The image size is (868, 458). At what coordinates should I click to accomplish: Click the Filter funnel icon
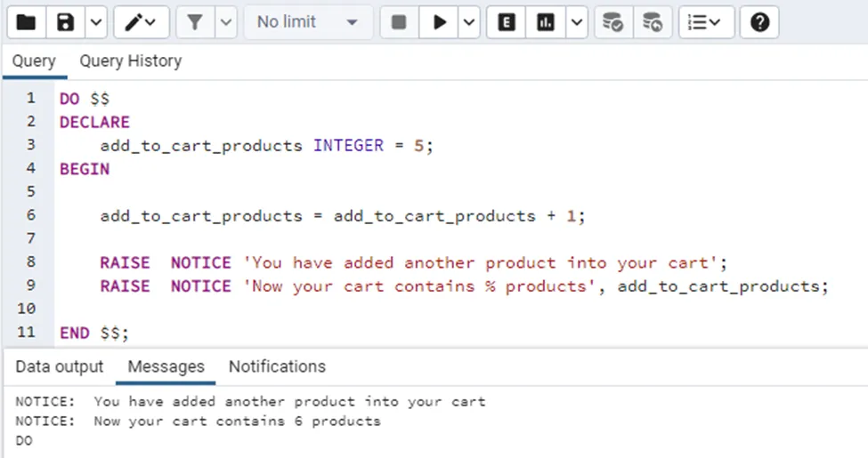(194, 22)
